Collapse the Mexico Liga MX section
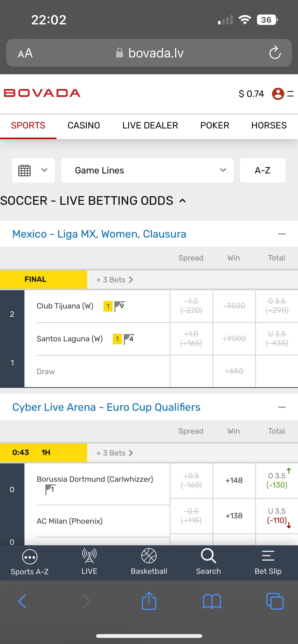Screen dimensions: 298x644 click(282, 234)
